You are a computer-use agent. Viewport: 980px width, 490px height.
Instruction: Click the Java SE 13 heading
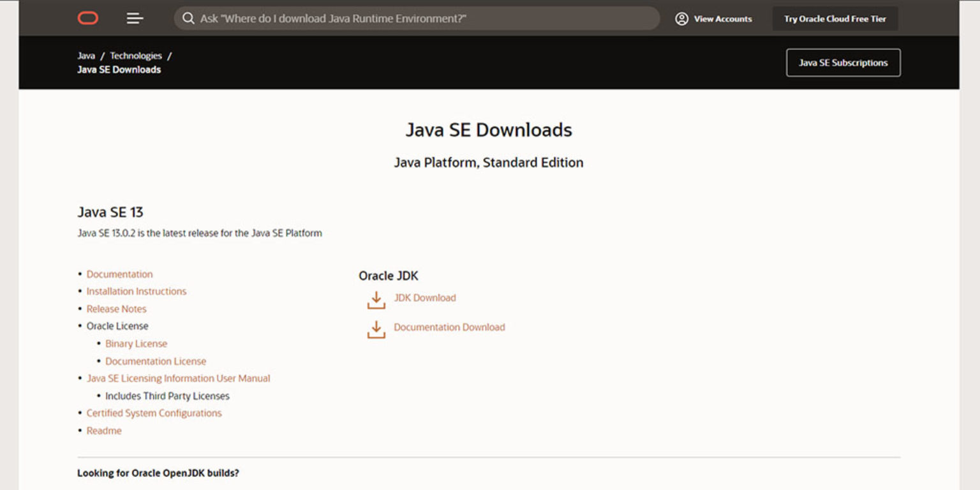pos(110,212)
